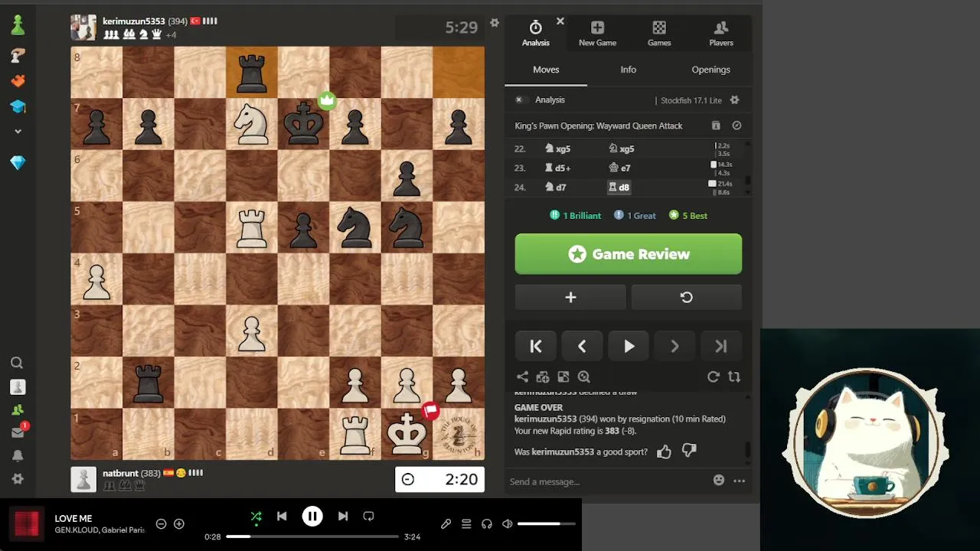Click the 5 Best moves badge

point(688,216)
